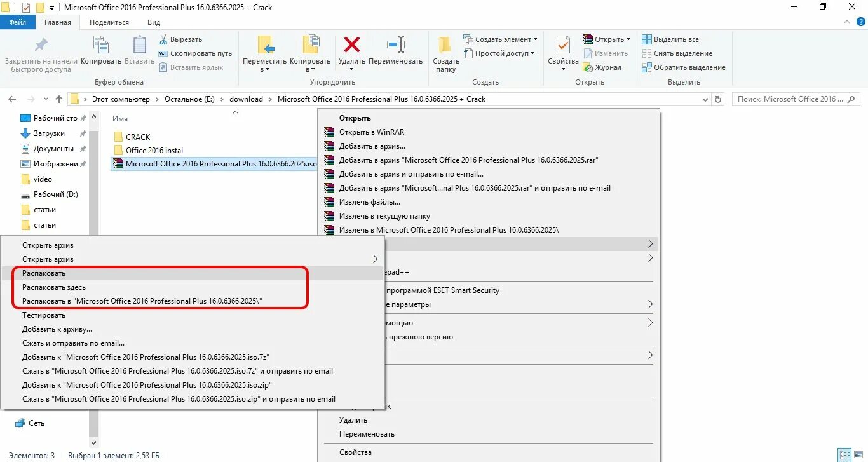868x462 pixels.
Task: Cut selection with Вырезать scissors icon
Action: [163, 39]
